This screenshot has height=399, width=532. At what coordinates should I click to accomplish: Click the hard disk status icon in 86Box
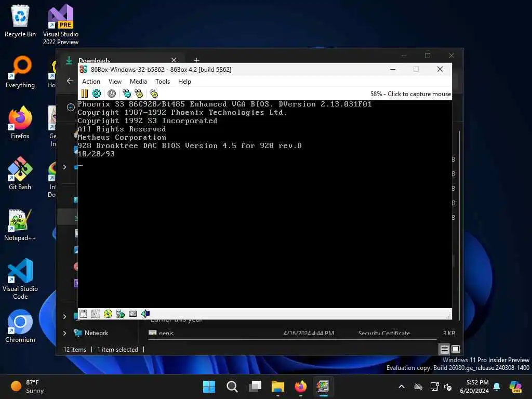(x=133, y=314)
